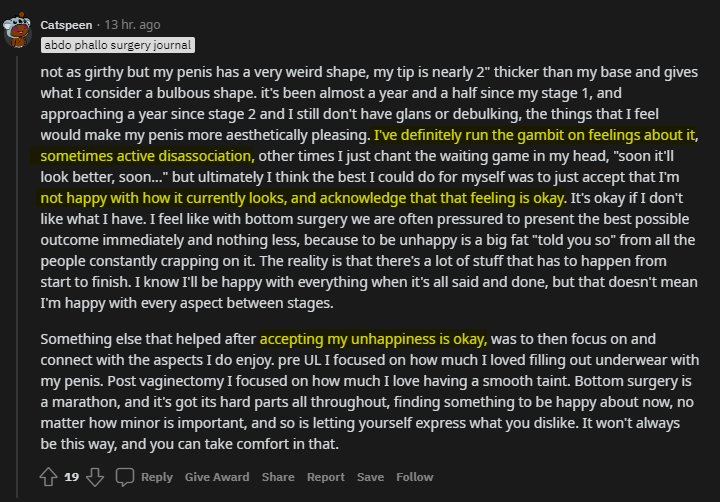
Task: Open the Catspeen user profile link
Action: [x=67, y=24]
